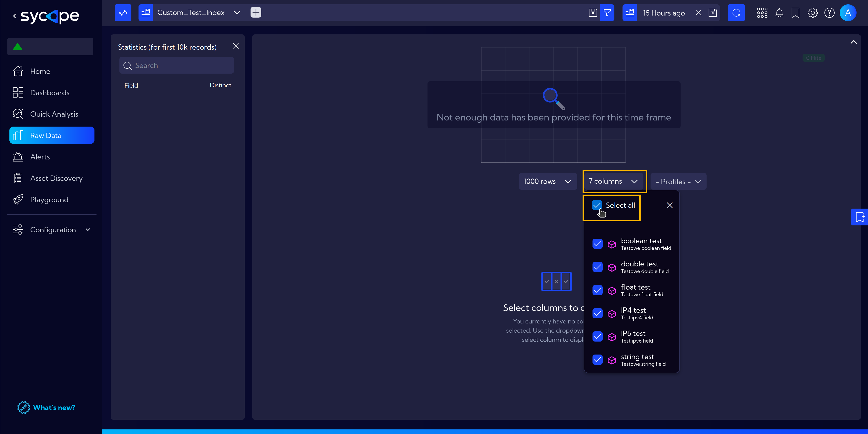
Task: Click the cube icon next to boolean test
Action: point(612,244)
